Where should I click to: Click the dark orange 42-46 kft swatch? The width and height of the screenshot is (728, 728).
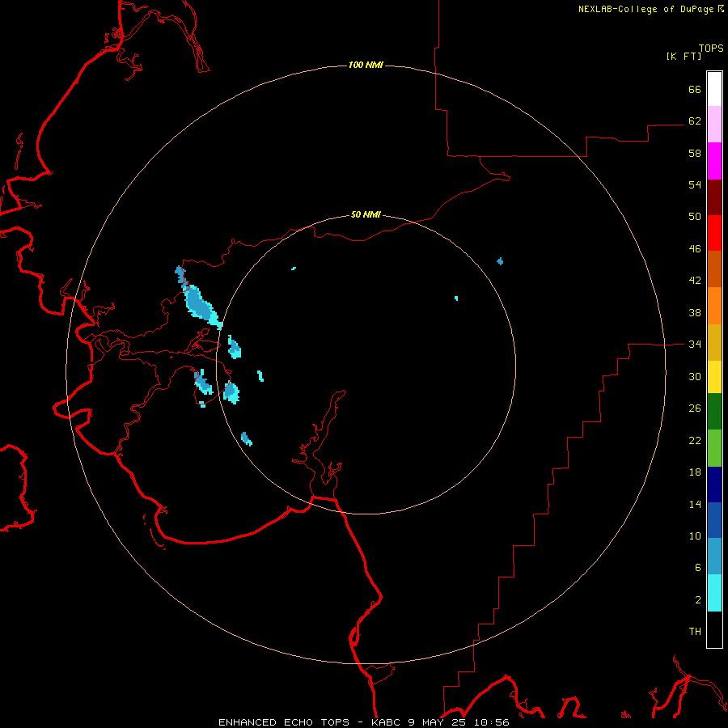[714, 269]
